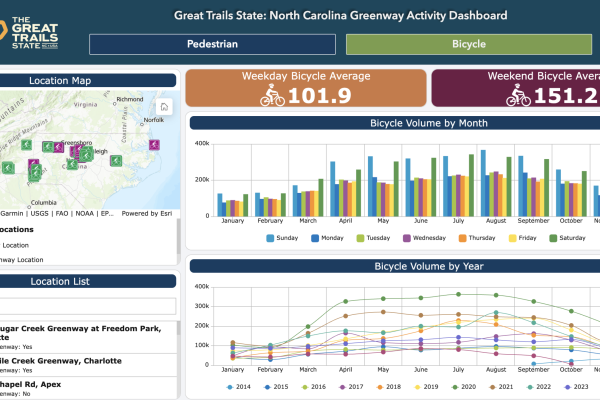Toggle the 2023 line in year legend
This screenshot has width=600, height=400.
pos(576,387)
